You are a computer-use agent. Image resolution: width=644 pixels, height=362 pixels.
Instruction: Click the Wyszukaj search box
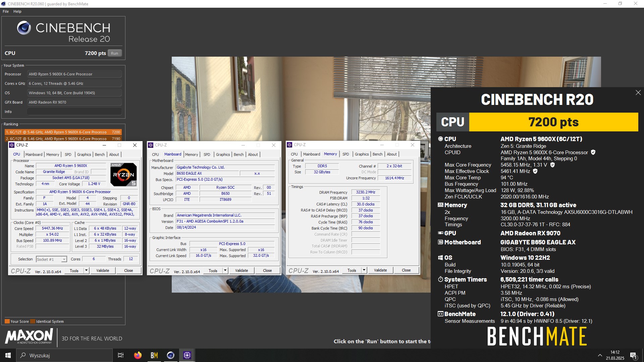[x=64, y=355]
